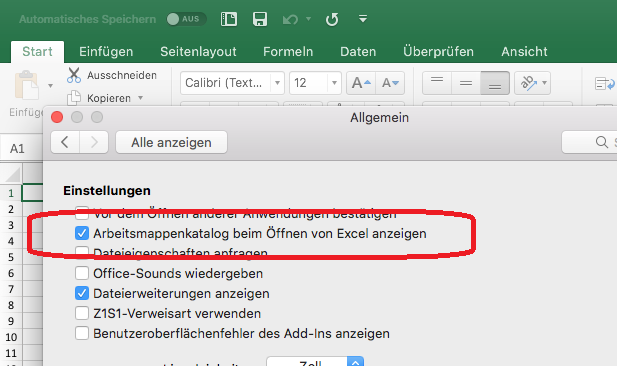Image resolution: width=617 pixels, height=366 pixels.
Task: Expand the paste options arrow
Action: coord(50,85)
